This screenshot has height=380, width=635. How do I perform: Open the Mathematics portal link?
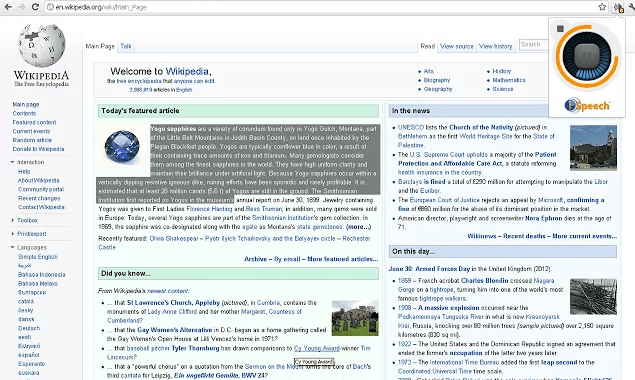509,80
